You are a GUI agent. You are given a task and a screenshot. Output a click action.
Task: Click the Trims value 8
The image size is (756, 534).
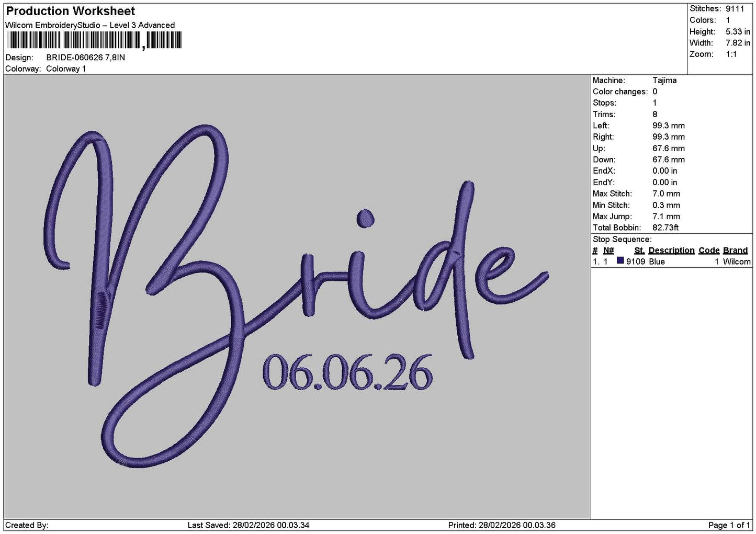click(x=655, y=115)
